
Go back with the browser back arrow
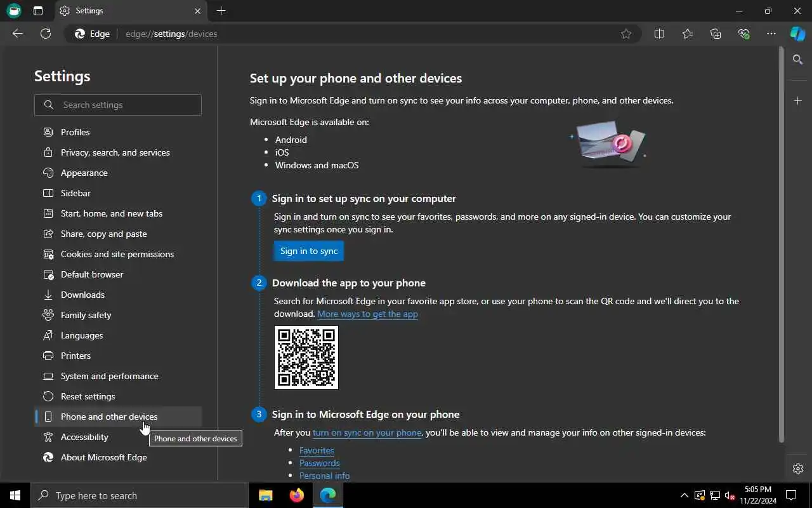tap(18, 34)
